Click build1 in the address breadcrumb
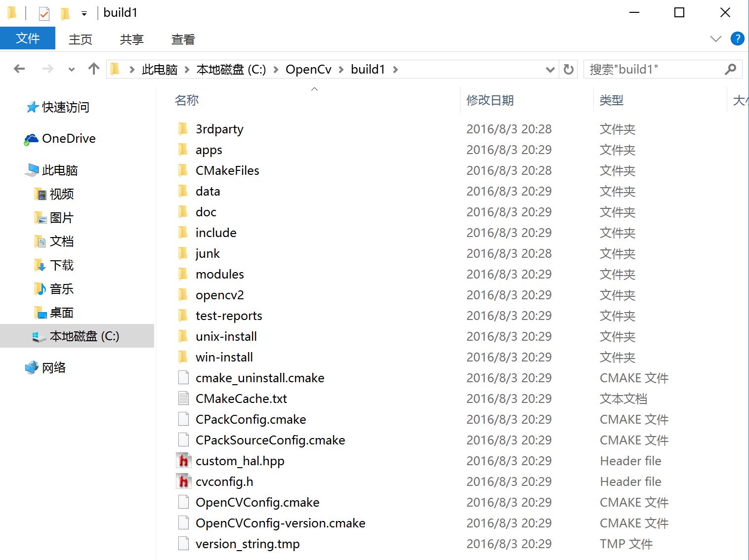The height and width of the screenshot is (560, 749). (x=368, y=70)
